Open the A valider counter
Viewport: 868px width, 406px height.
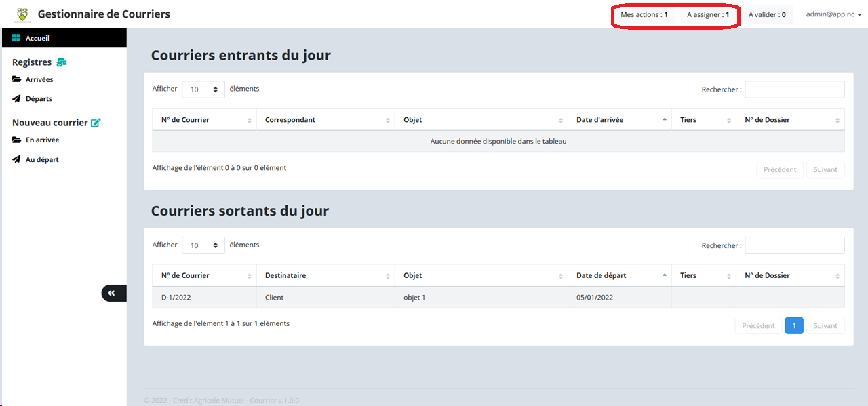tap(767, 14)
